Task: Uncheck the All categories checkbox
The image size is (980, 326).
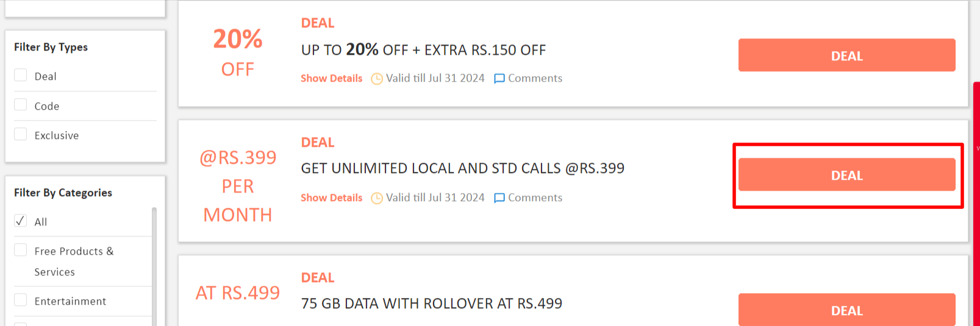Action: click(x=21, y=221)
